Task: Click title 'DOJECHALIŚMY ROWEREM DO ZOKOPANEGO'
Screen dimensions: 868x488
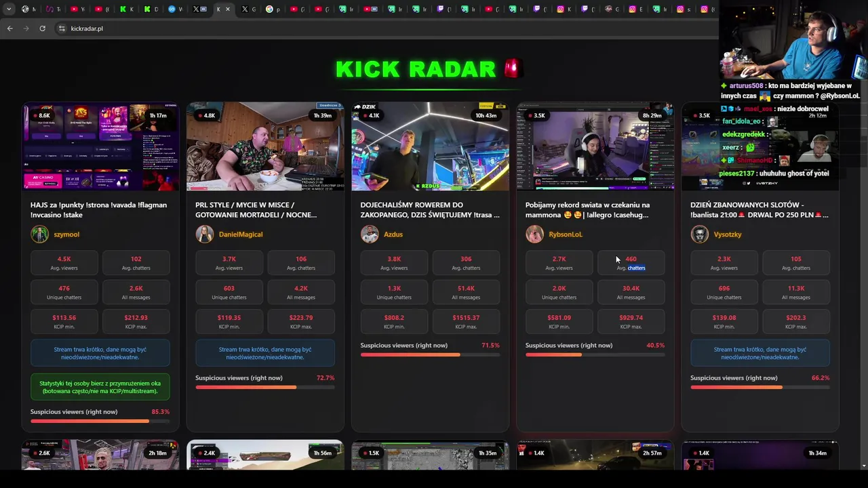Action: [x=430, y=209]
